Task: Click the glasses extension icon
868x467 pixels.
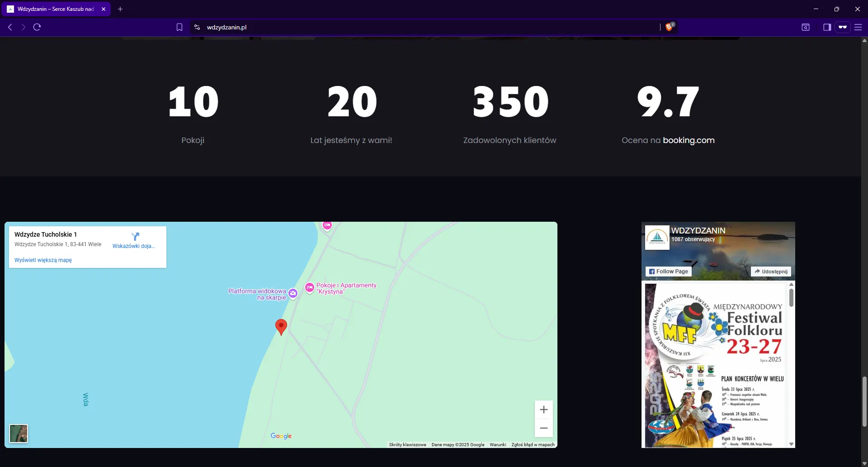Action: coord(843,27)
